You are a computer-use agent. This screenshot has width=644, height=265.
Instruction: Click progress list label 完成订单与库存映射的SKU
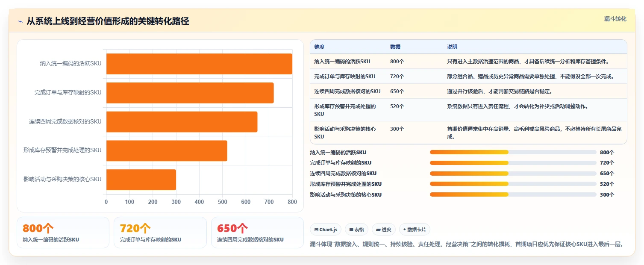tap(341, 163)
